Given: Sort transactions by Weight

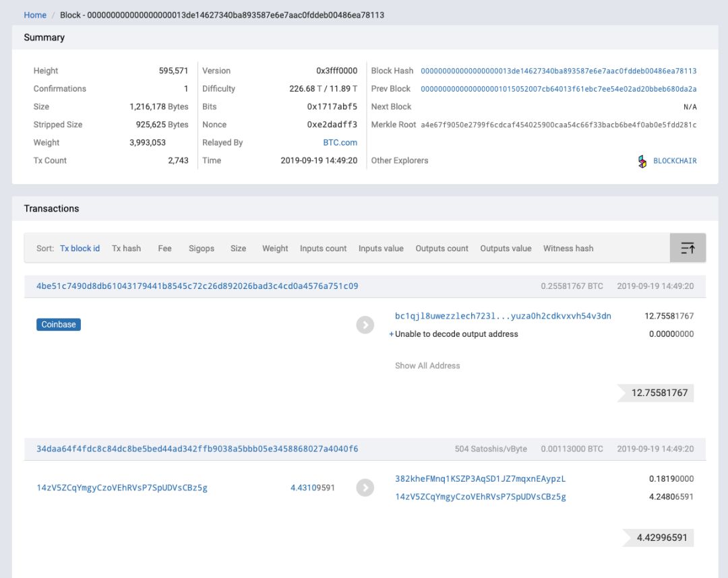Looking at the screenshot, I should 275,249.
